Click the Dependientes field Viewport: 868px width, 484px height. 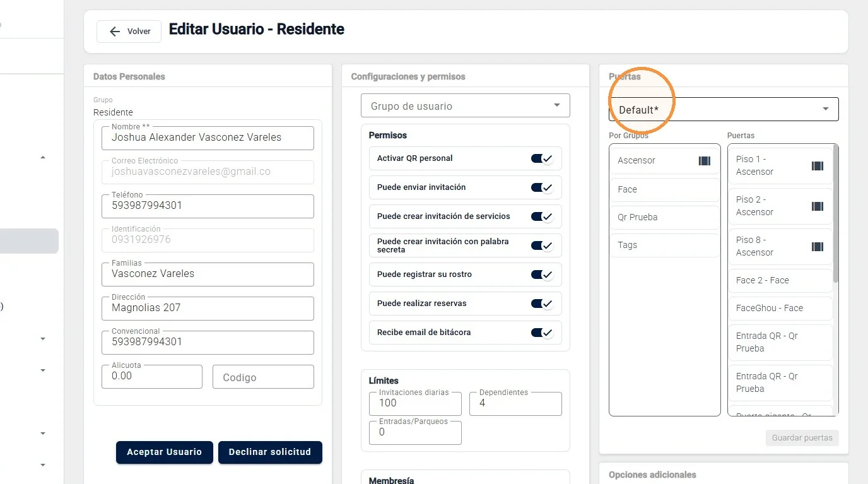tap(515, 403)
